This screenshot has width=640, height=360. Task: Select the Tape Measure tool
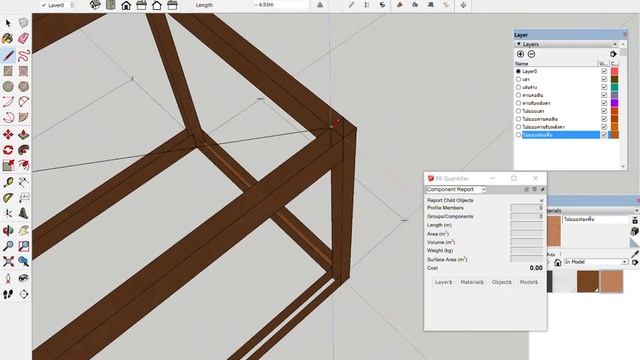tap(8, 182)
